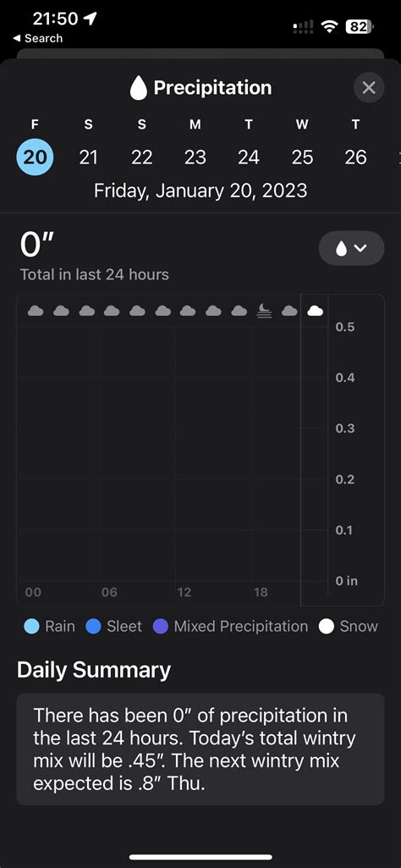This screenshot has height=868, width=401.
Task: Tap the blue Sleet legend swatch
Action: pos(93,627)
